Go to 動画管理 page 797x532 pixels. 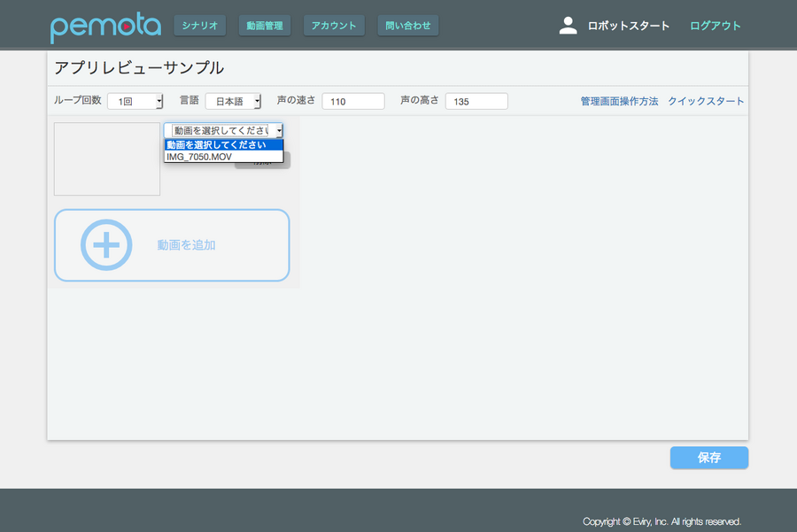265,26
